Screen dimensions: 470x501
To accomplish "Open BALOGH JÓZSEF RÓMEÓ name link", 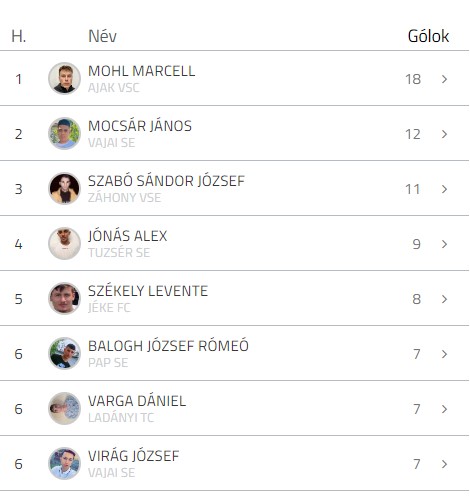I will click(168, 346).
